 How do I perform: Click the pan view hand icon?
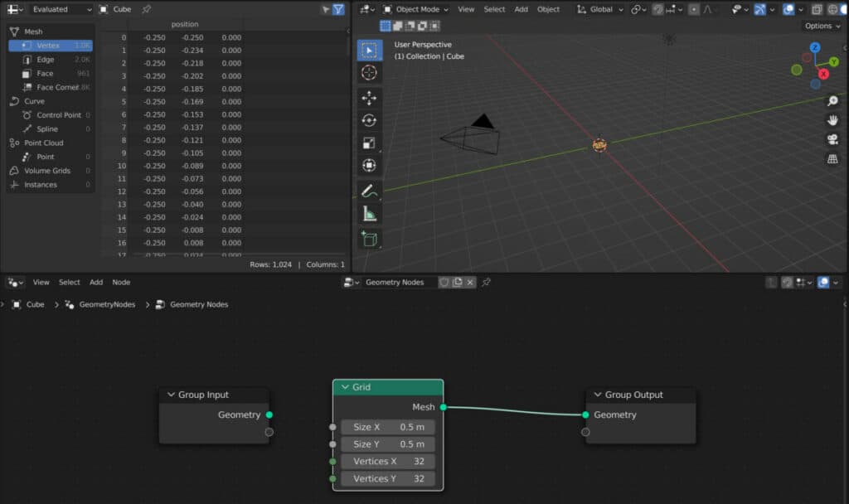(x=832, y=120)
